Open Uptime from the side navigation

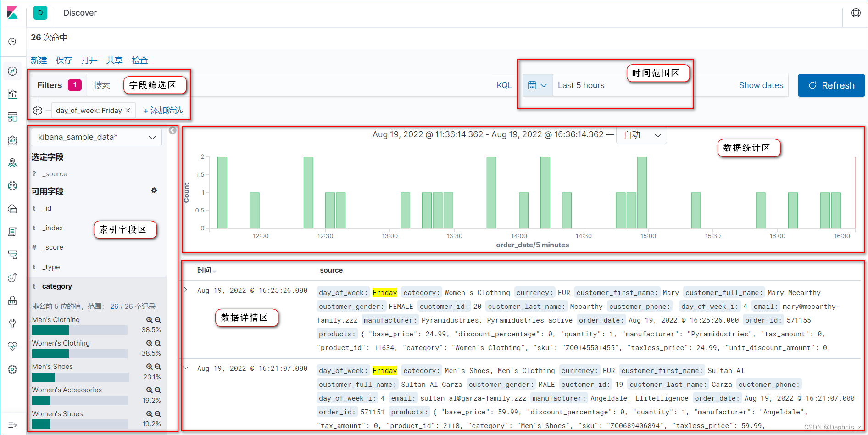12,278
